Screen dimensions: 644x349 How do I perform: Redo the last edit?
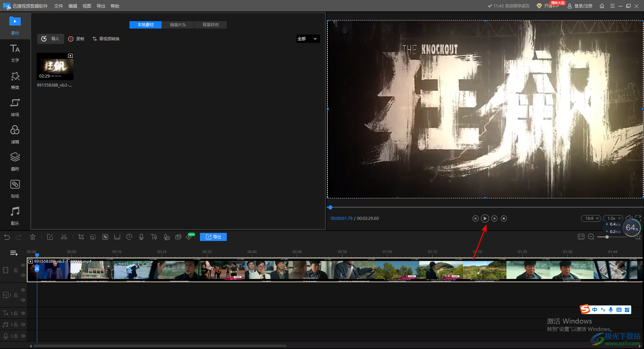pyautogui.click(x=19, y=237)
